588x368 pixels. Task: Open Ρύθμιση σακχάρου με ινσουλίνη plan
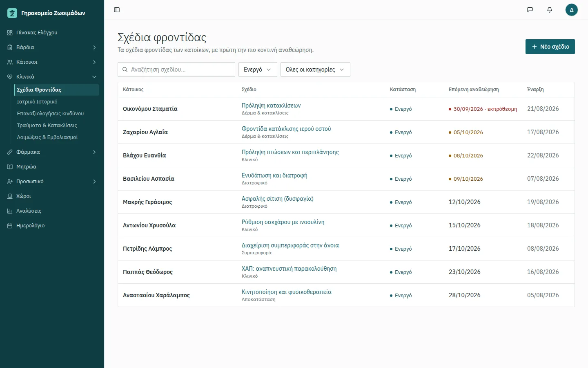pos(283,222)
